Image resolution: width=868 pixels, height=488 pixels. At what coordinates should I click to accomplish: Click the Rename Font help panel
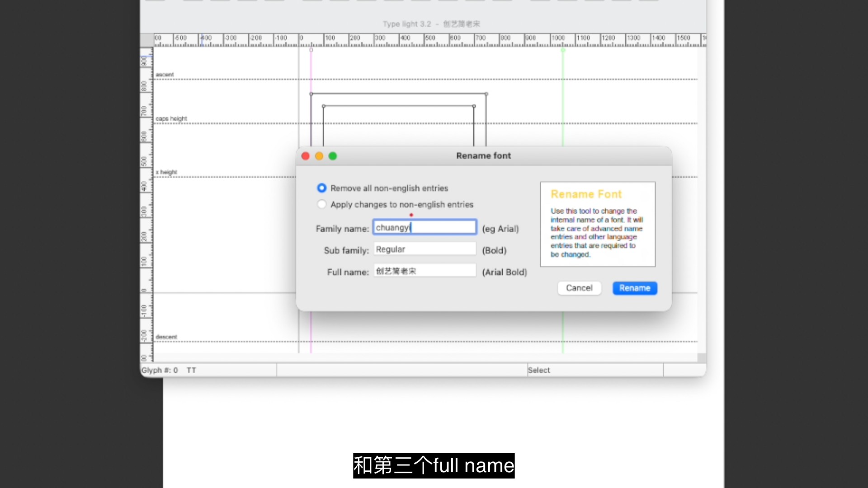tap(597, 224)
